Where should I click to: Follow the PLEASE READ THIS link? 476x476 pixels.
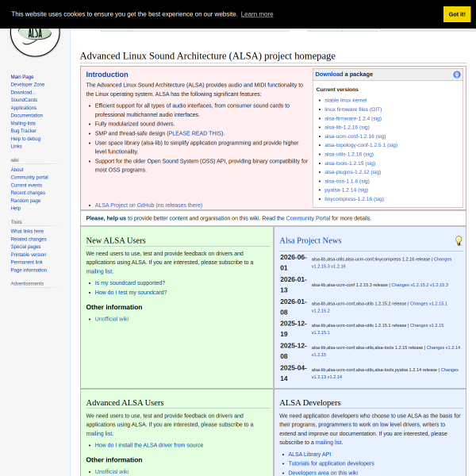[195, 133]
